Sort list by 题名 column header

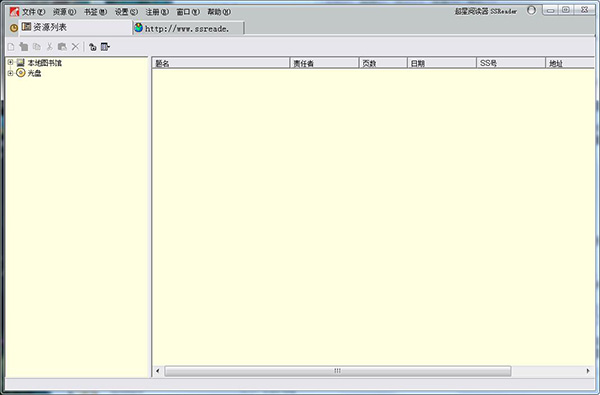[221, 63]
